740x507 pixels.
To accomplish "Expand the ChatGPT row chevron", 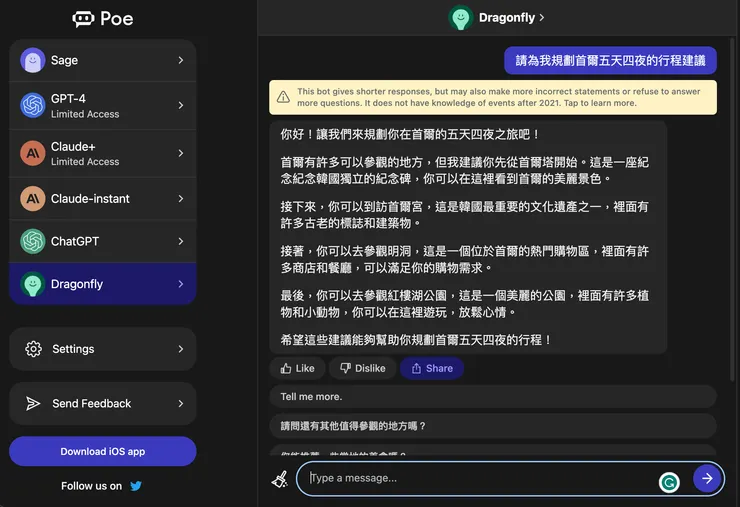I will click(x=181, y=241).
